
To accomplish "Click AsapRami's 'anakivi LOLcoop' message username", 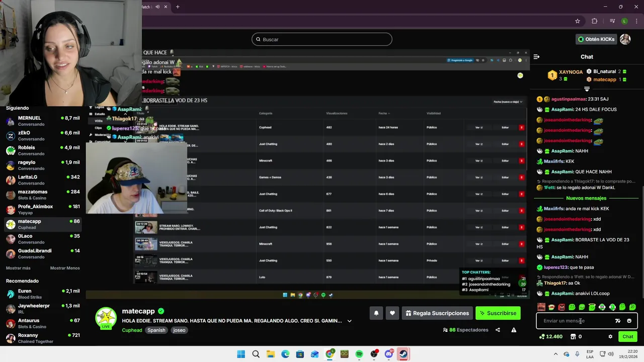I will coord(562,294).
